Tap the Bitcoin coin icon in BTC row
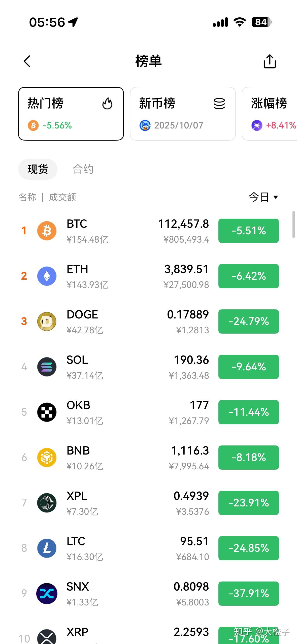Image resolution: width=297 pixels, height=644 pixels. [x=47, y=231]
